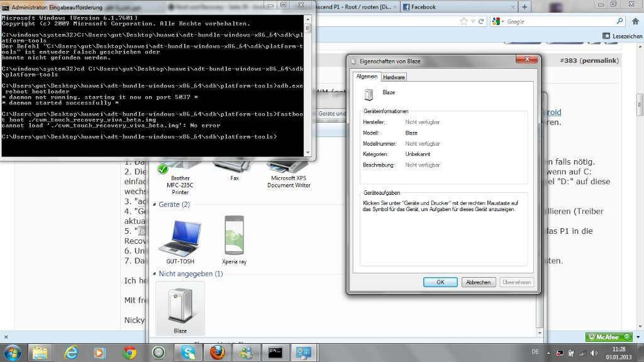Launch Google Chrome from the taskbar
This screenshot has height=362, width=644.
130,353
